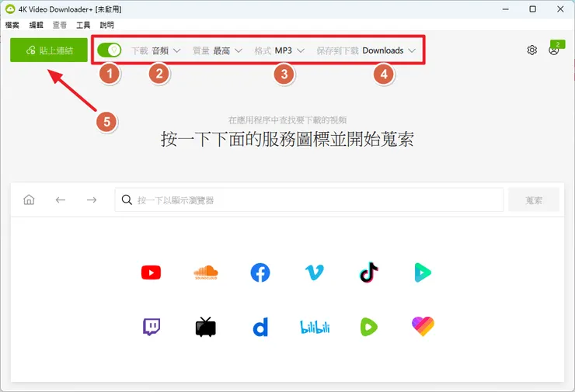Go to the browser home icon
The height and width of the screenshot is (392, 575).
(29, 199)
